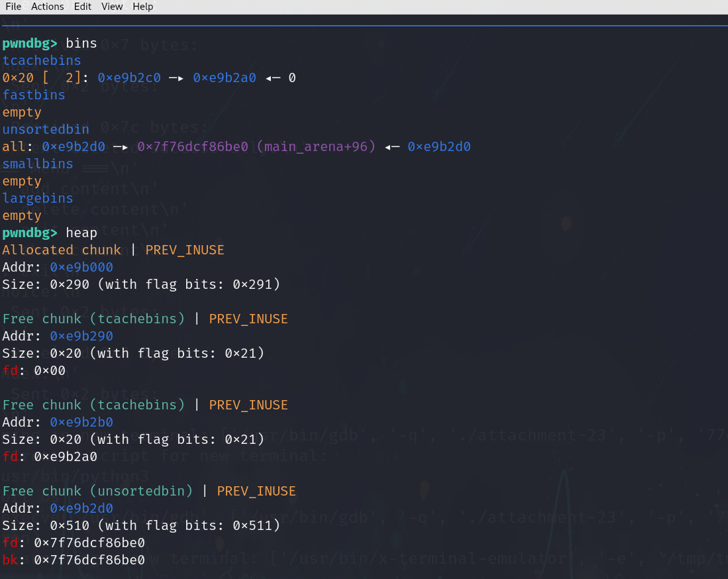728x579 pixels.
Task: Click the 'fastbins' heading
Action: click(x=34, y=95)
